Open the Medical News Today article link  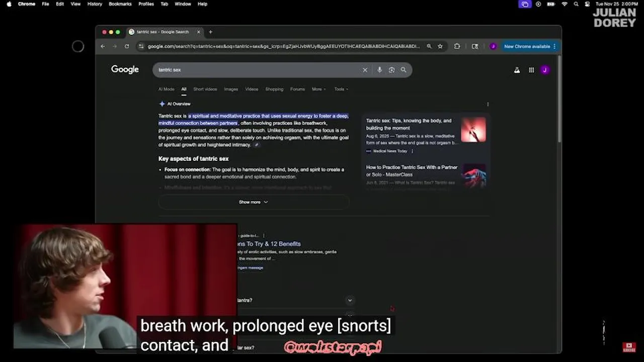pyautogui.click(x=409, y=124)
